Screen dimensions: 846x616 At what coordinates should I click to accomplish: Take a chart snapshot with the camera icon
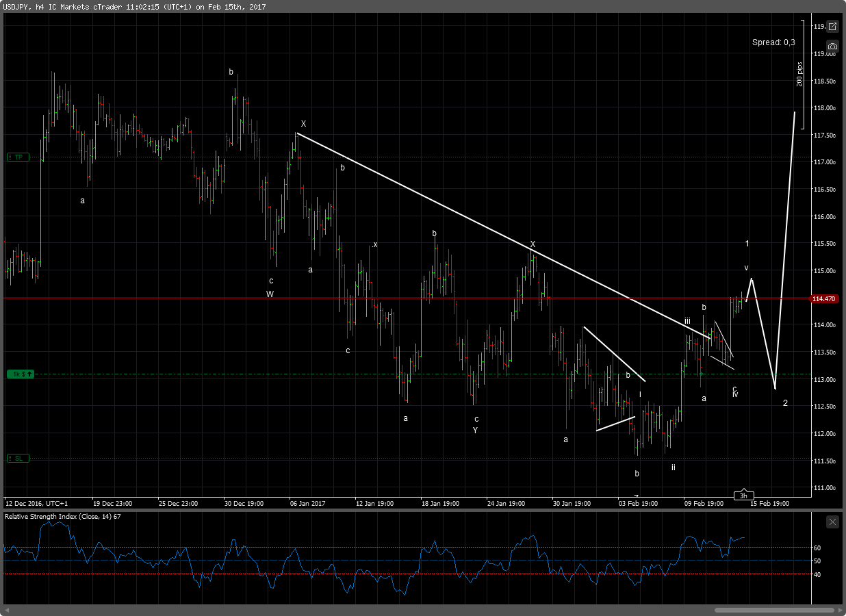tap(832, 47)
